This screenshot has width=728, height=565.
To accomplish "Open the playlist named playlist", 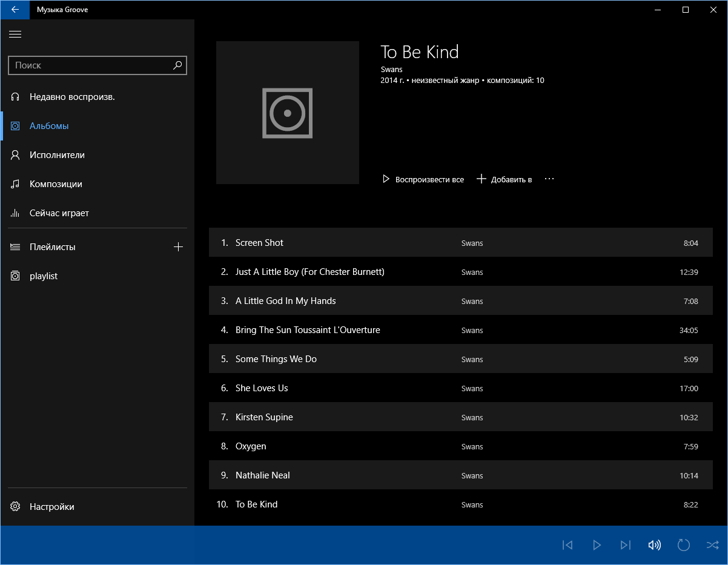I will (x=98, y=276).
